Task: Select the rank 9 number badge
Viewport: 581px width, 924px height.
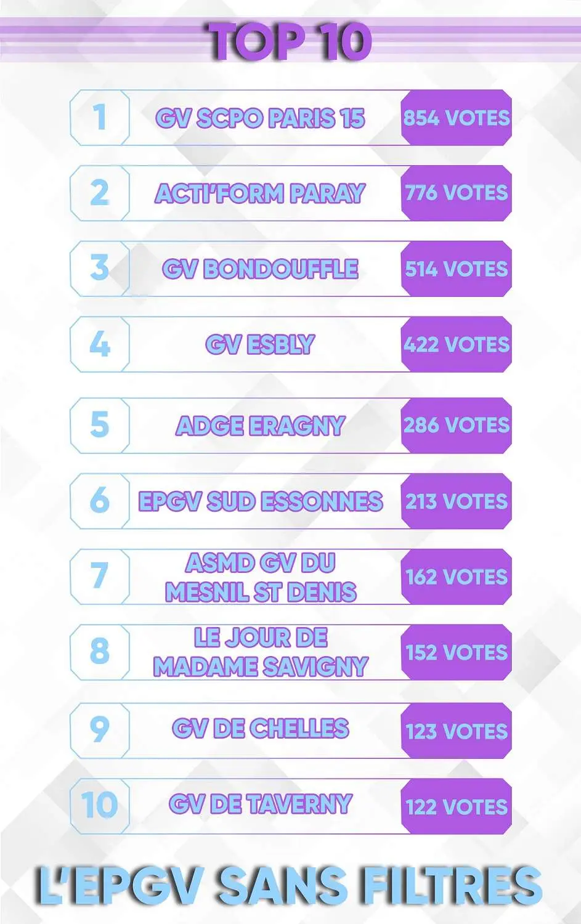Action: click(99, 730)
